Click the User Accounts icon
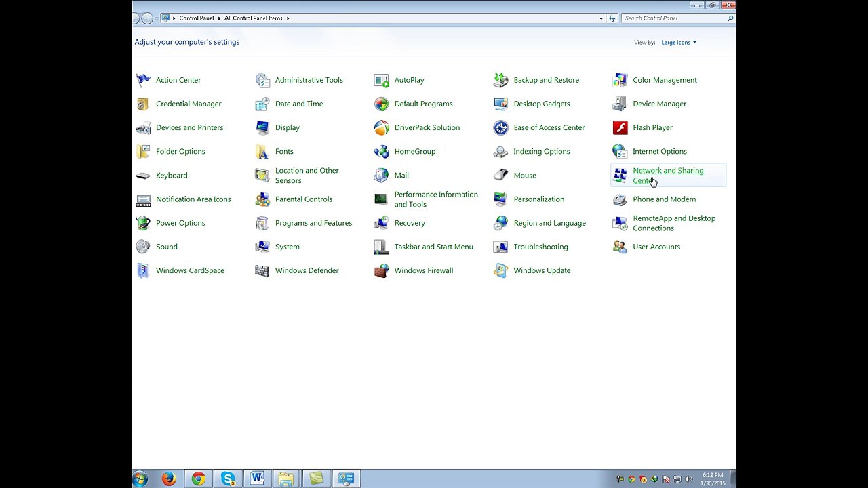 coord(620,247)
